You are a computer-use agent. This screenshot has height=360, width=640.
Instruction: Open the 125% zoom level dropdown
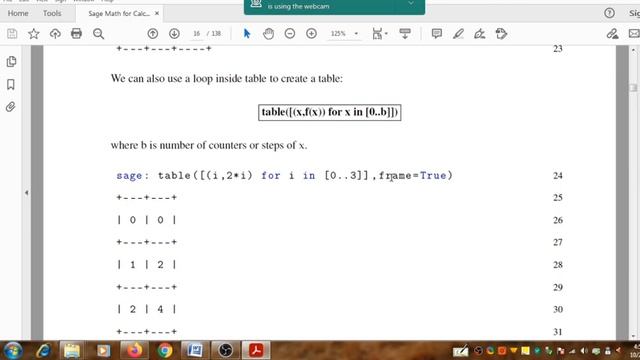(x=356, y=33)
